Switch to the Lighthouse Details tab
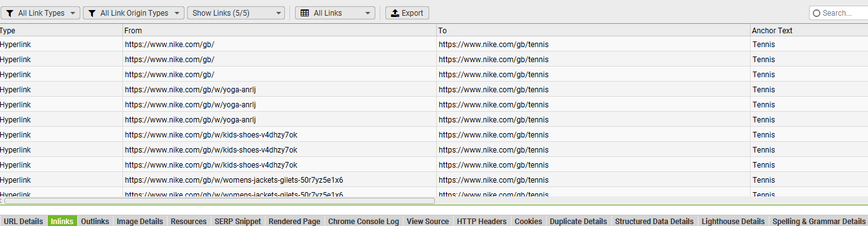Screen dimensions: 868x226 point(733,221)
